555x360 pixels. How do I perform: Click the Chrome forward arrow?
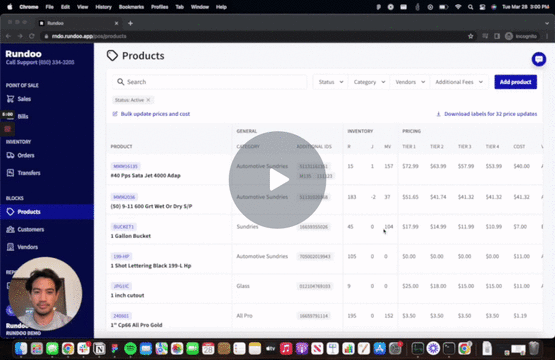click(20, 36)
